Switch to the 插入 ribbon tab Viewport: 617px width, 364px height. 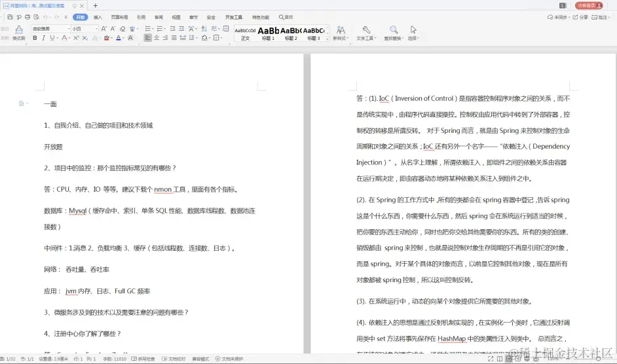click(98, 17)
